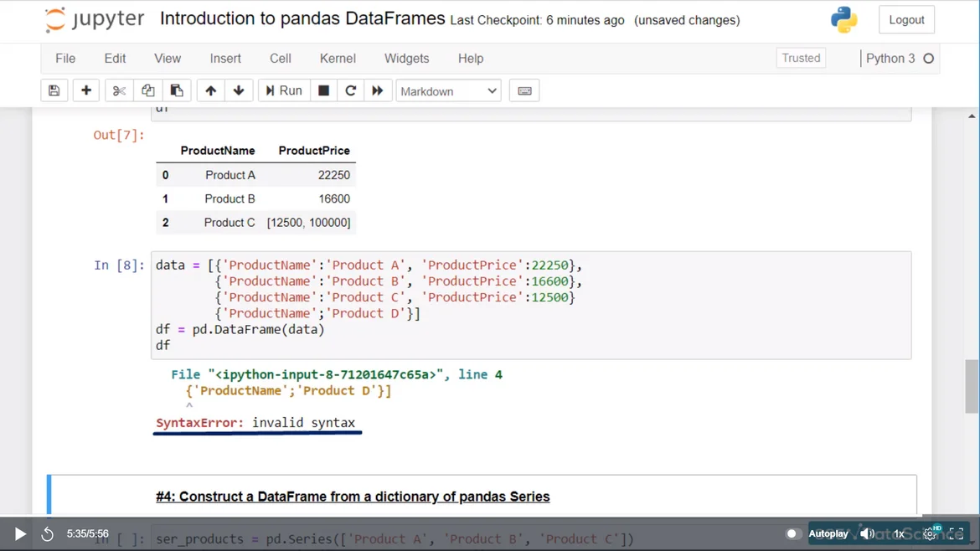Open the Widgets menu
980x551 pixels.
click(406, 59)
